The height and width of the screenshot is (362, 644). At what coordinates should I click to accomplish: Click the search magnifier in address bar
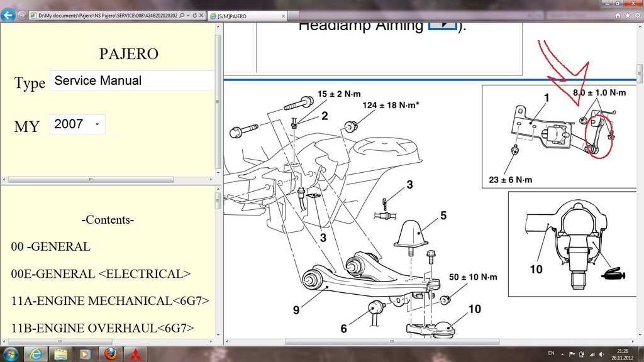pyautogui.click(x=182, y=16)
